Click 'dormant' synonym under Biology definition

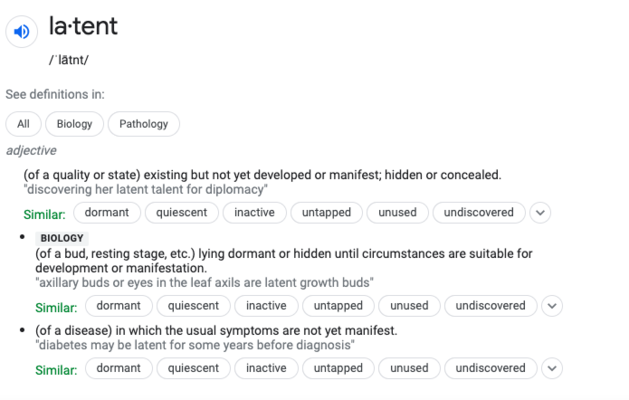coord(119,306)
